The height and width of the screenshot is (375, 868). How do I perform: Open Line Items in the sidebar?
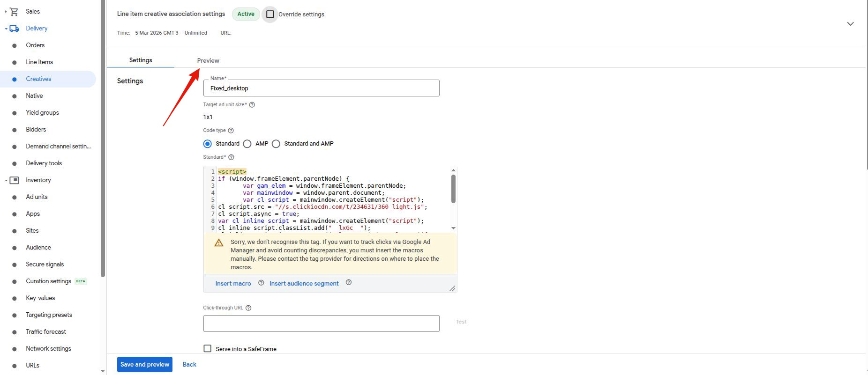coord(39,62)
